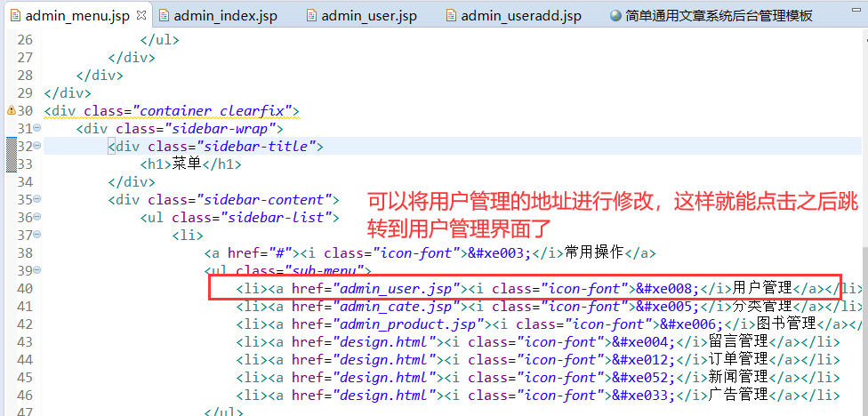The width and height of the screenshot is (868, 416).
Task: Open the 简单通用文章系统后台管理模板 browser tab
Action: click(711, 16)
